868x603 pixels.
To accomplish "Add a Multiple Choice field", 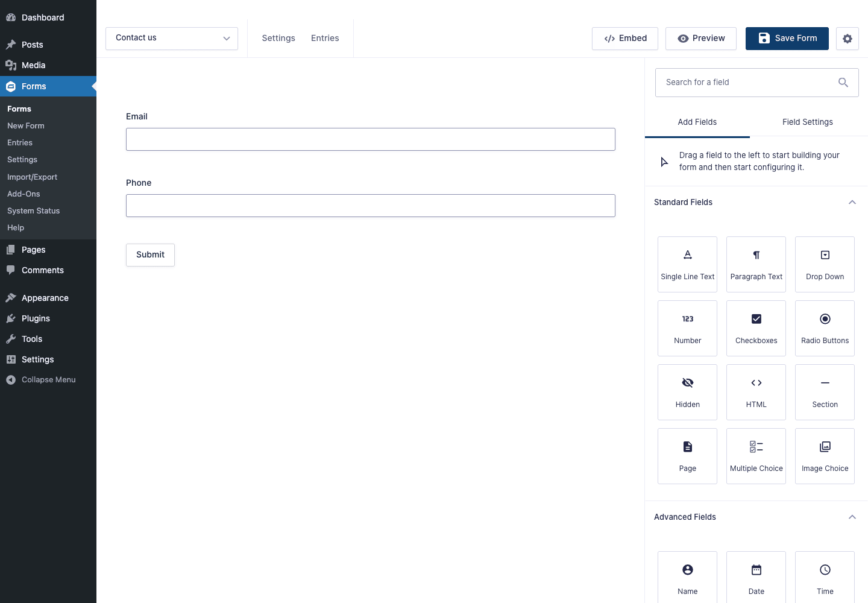I will (x=756, y=456).
